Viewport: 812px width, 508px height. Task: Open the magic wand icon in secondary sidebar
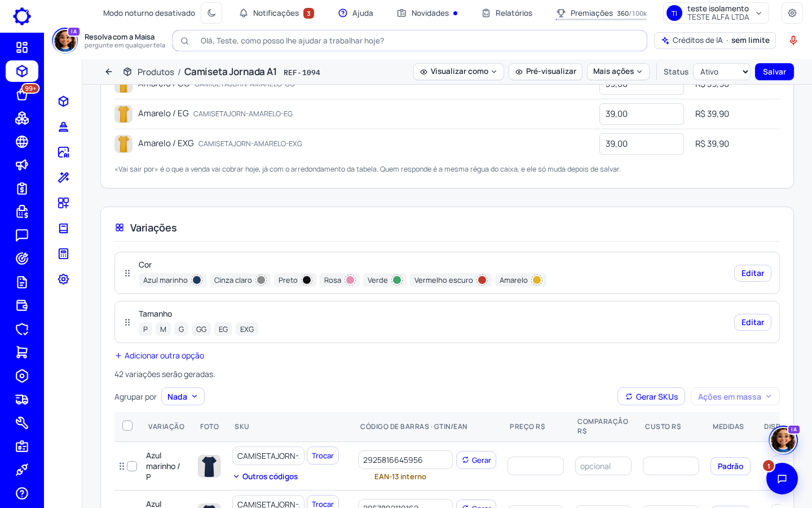[64, 177]
